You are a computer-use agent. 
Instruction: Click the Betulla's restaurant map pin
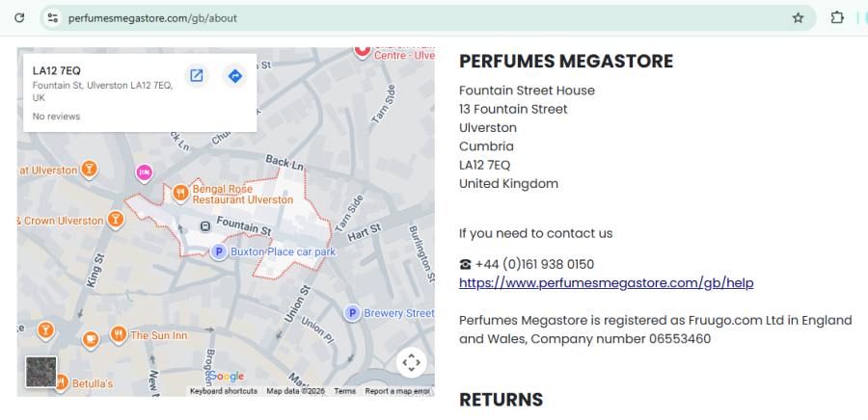(61, 383)
